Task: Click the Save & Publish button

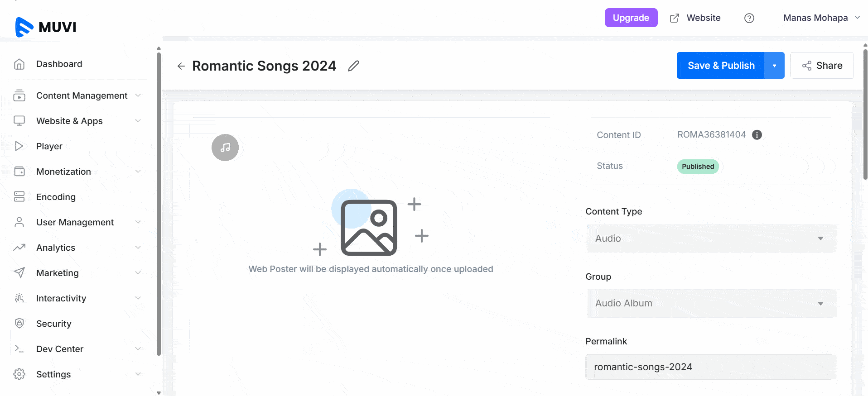Action: click(x=721, y=66)
